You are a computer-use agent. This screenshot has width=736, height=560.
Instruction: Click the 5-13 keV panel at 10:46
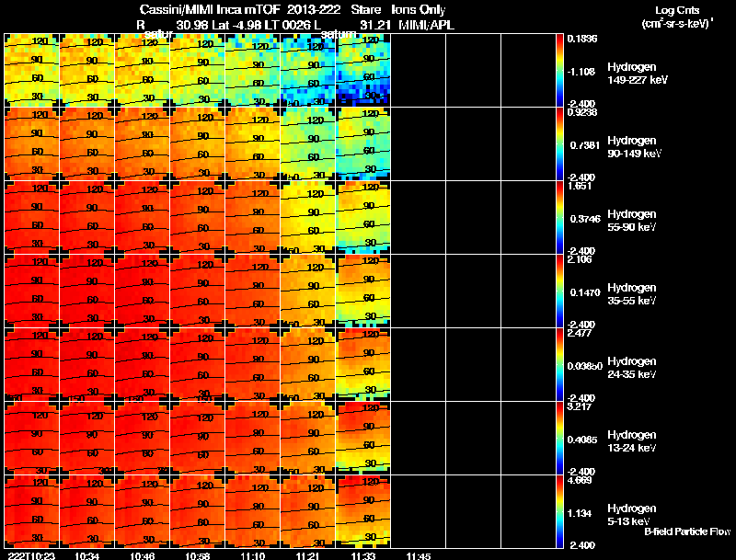tap(143, 511)
